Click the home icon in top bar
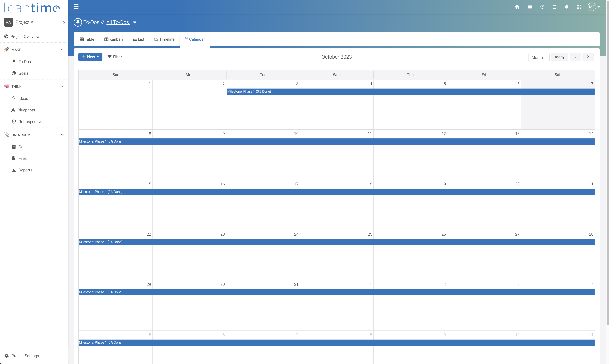 [x=517, y=7]
